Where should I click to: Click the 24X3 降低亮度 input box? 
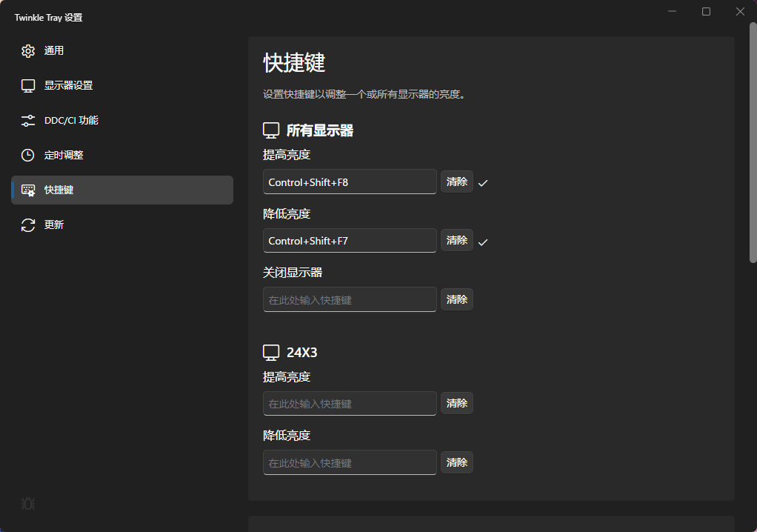click(349, 462)
